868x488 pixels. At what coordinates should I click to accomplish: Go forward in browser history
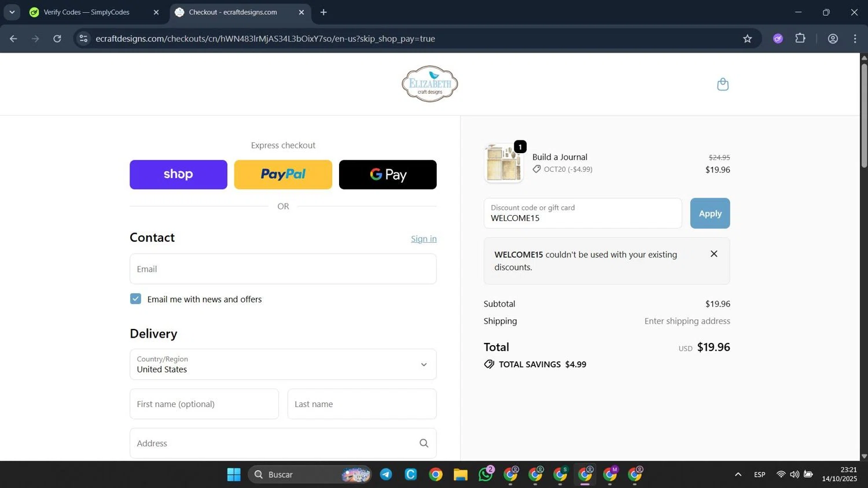(35, 39)
